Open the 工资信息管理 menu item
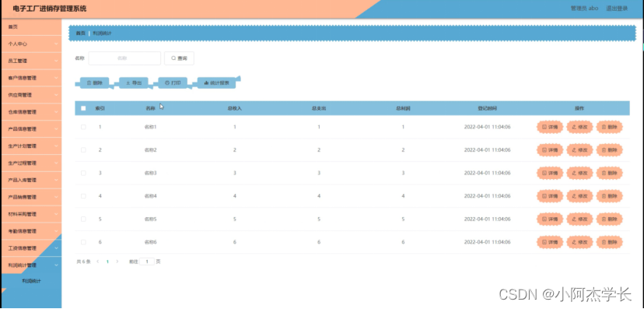The width and height of the screenshot is (644, 309). (31, 248)
